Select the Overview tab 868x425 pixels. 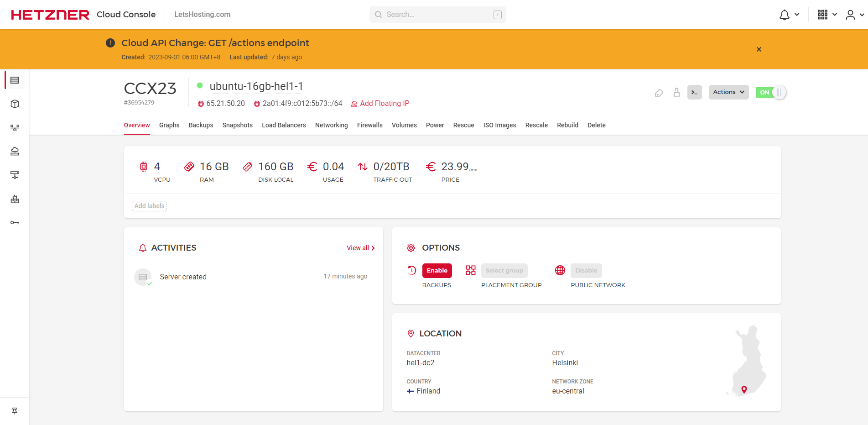pos(137,125)
